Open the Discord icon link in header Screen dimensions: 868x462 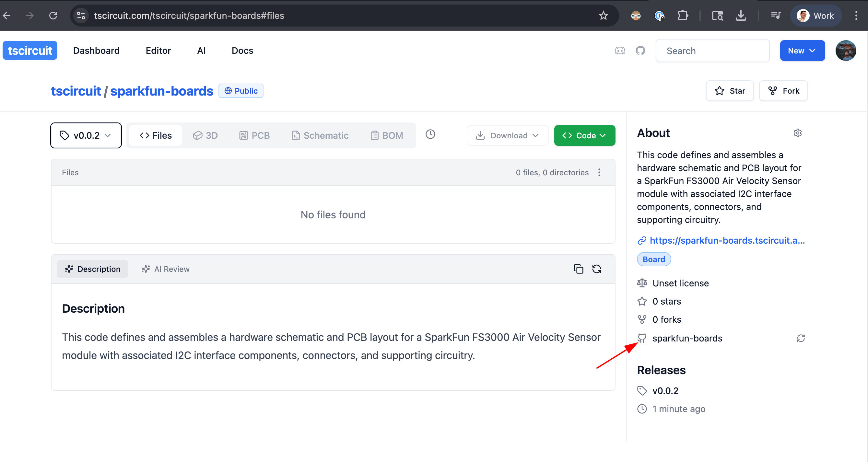coord(620,51)
